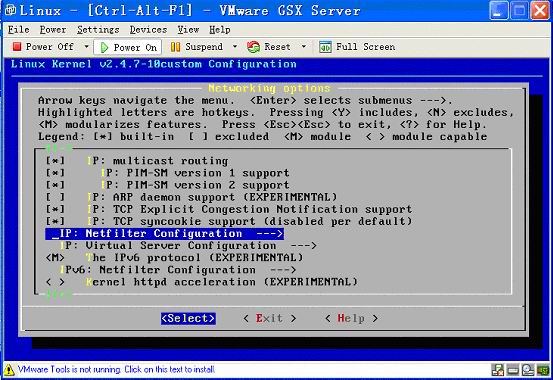Click the green lower scroll indicator
The width and height of the screenshot is (553, 380).
click(59, 294)
